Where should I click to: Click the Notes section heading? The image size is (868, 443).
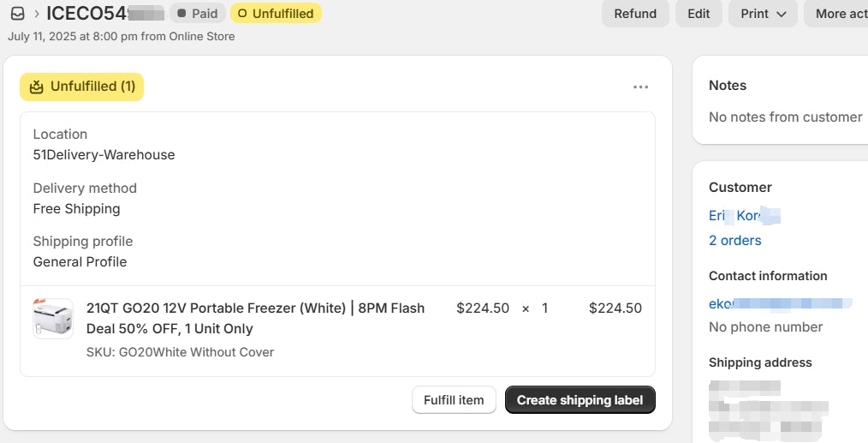pos(728,86)
